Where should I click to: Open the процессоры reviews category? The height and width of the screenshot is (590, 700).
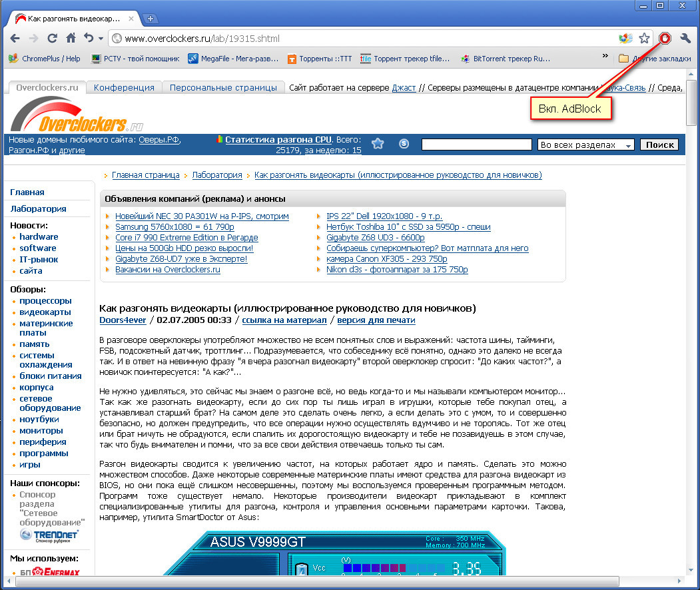tap(45, 301)
